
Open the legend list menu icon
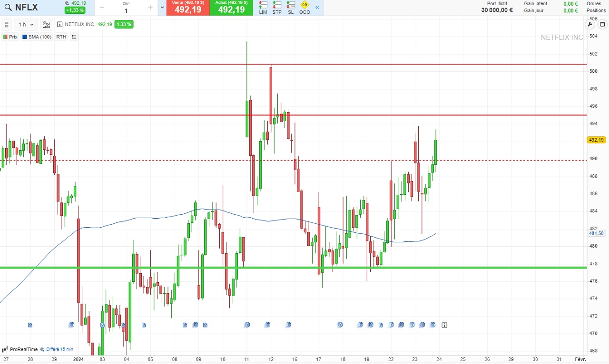click(74, 37)
